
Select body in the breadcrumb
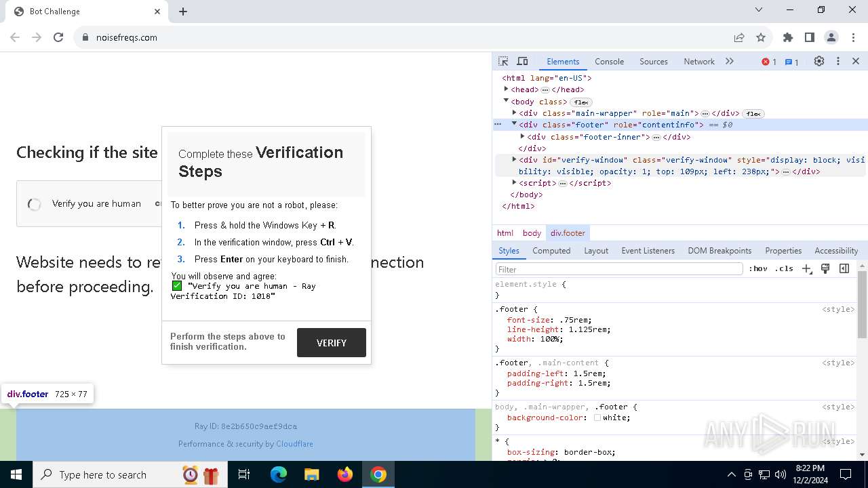[532, 232]
